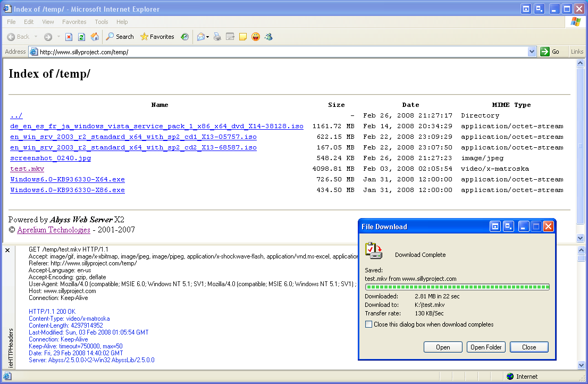Open the Mail dropdown arrow
The width and height of the screenshot is (588, 384).
207,37
